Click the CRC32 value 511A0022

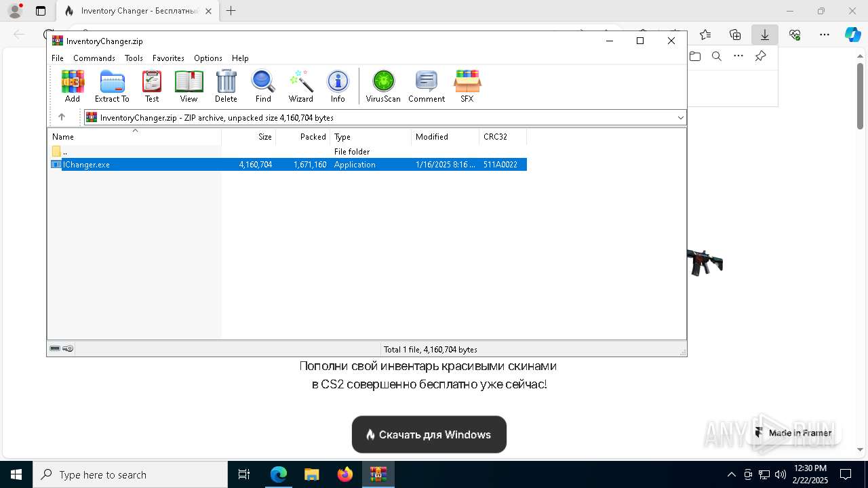coord(500,165)
